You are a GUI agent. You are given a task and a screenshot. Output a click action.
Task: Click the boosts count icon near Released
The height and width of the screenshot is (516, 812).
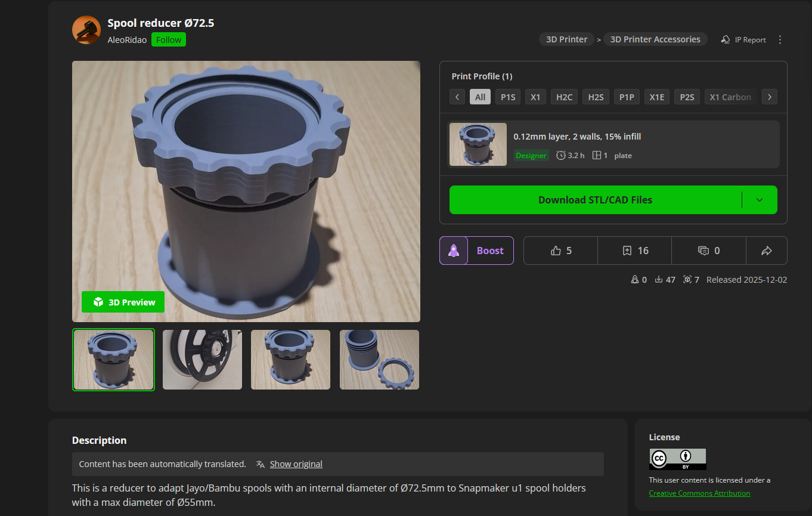tap(634, 280)
